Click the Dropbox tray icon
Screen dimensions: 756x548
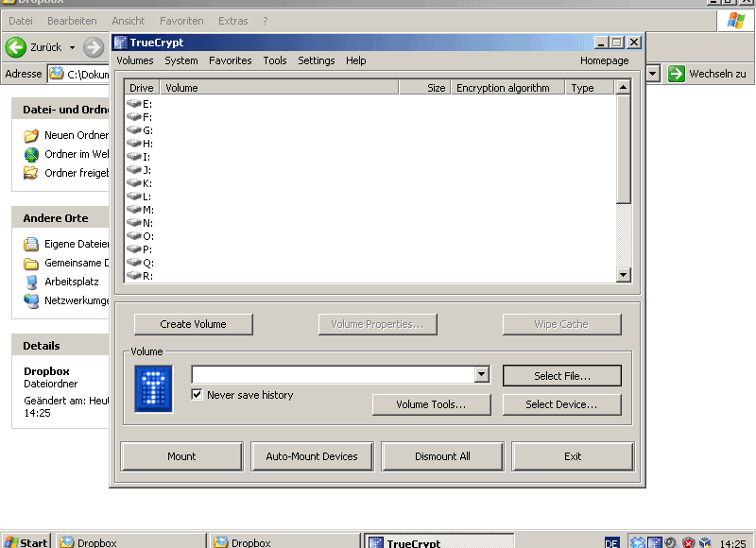[637, 542]
